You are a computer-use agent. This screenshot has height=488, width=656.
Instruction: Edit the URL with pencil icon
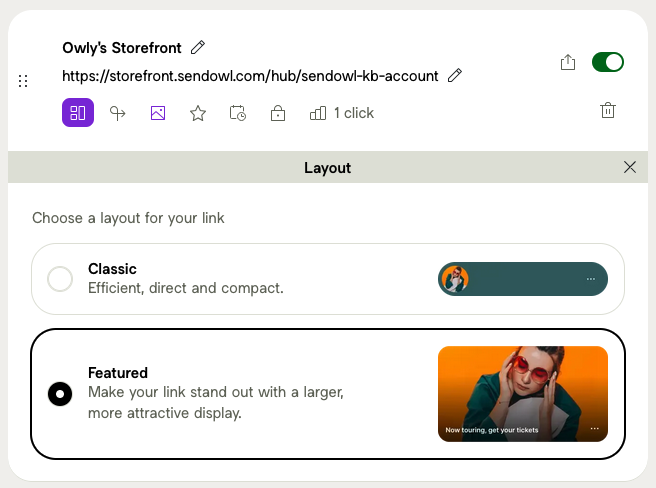tap(455, 75)
